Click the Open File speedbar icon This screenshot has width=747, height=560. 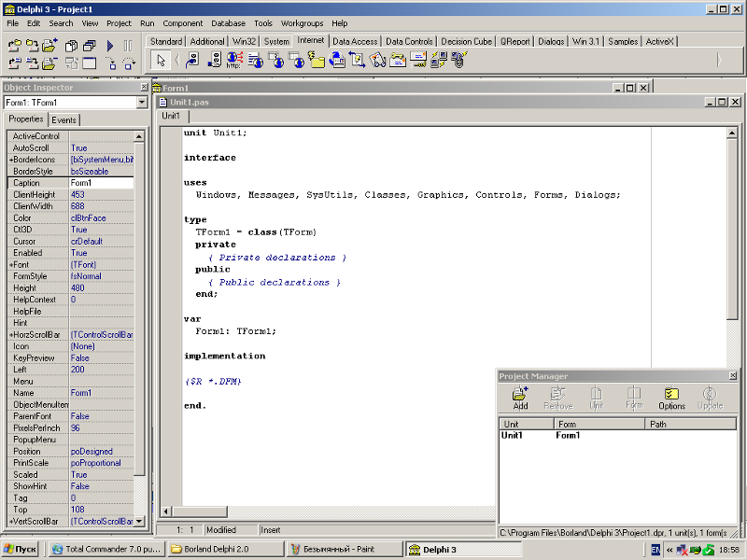(15, 63)
